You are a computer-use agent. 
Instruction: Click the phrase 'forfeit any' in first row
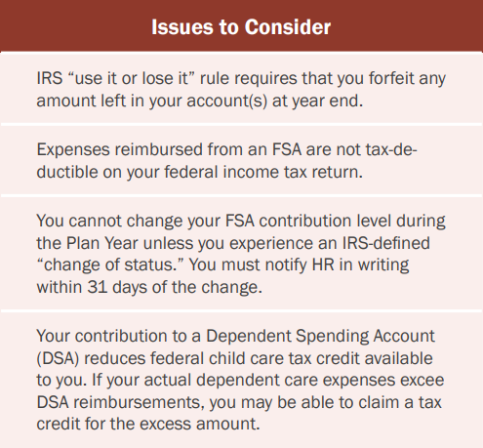tap(407, 79)
